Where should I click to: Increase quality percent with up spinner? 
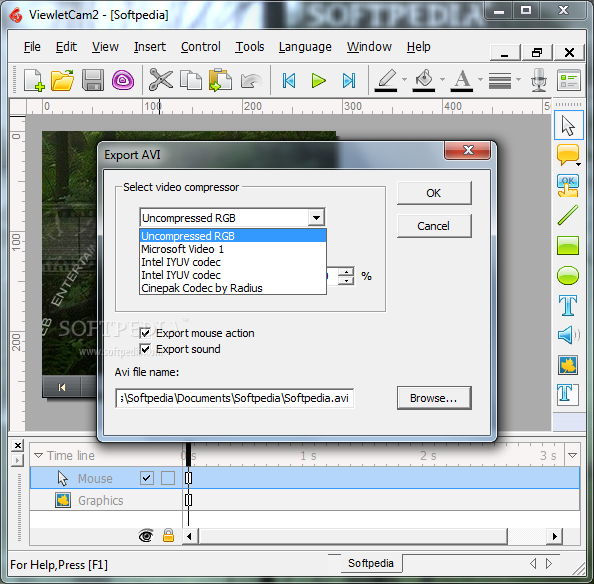coord(346,272)
